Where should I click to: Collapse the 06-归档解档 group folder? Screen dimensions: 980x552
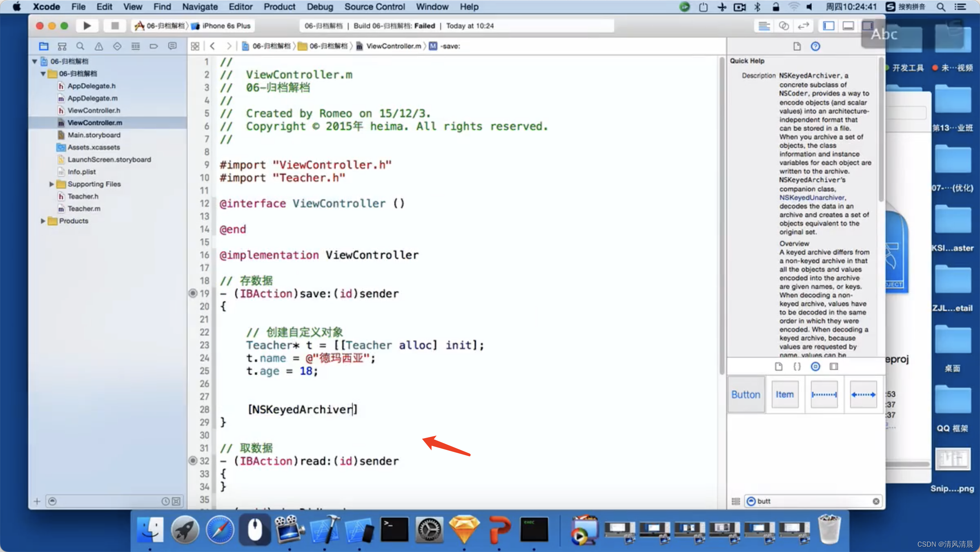tap(43, 73)
